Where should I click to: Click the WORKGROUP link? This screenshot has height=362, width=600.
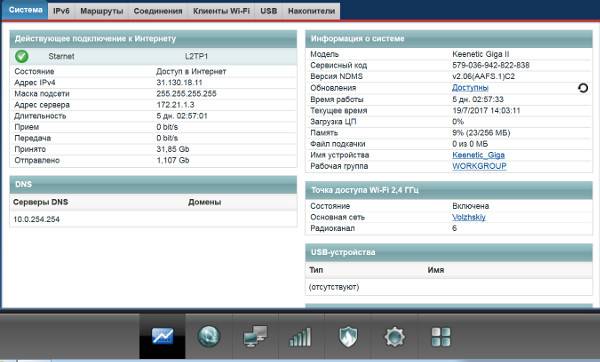tap(479, 166)
